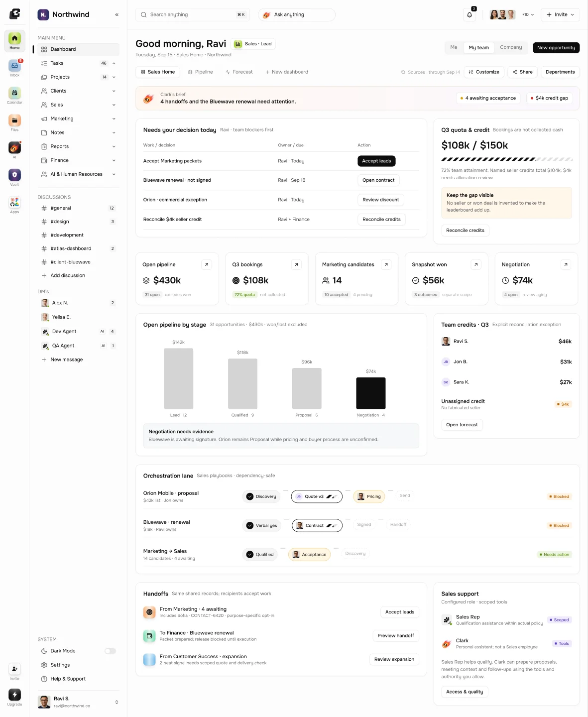Add a New dashboard tab

[287, 72]
